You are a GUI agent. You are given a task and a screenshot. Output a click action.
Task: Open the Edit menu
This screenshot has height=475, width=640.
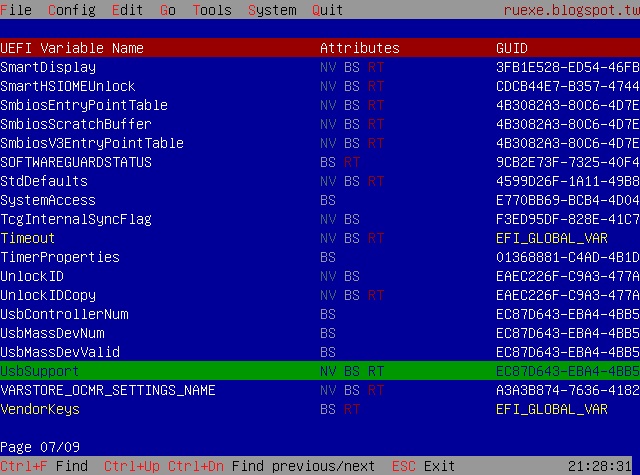coord(127,10)
